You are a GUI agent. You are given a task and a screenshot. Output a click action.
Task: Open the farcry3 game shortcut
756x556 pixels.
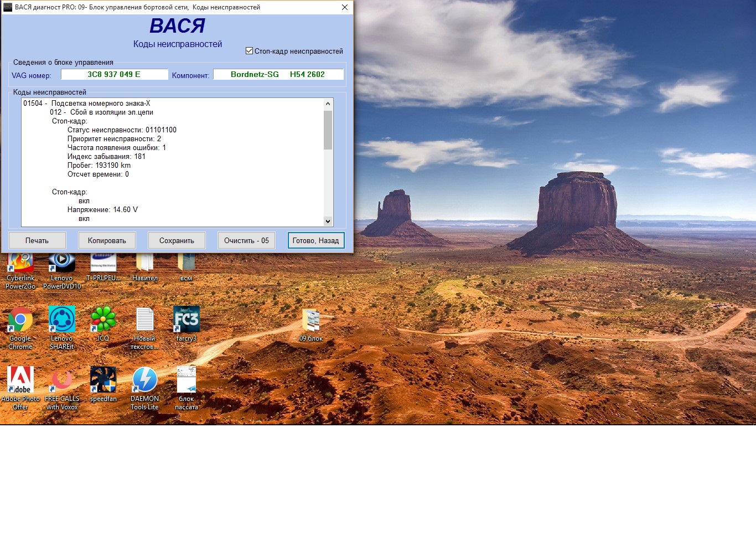[187, 320]
